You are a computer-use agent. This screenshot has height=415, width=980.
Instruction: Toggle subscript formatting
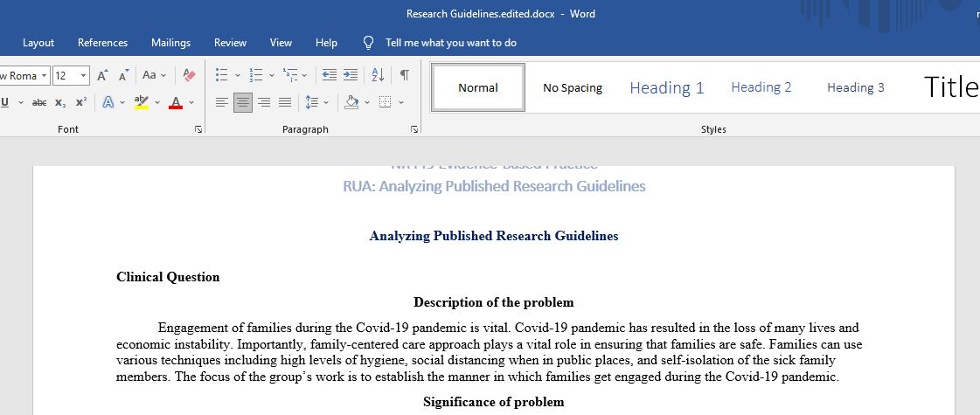coord(60,102)
